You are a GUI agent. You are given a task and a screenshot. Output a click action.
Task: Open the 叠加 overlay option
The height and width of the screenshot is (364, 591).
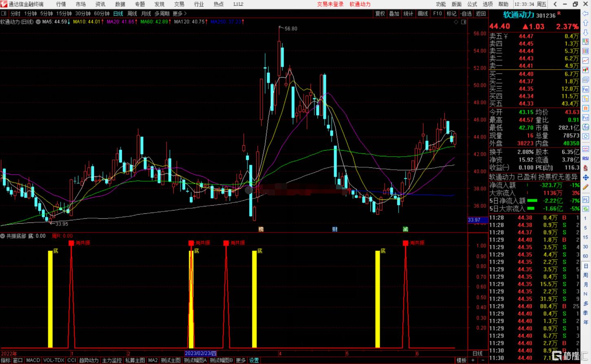394,13
